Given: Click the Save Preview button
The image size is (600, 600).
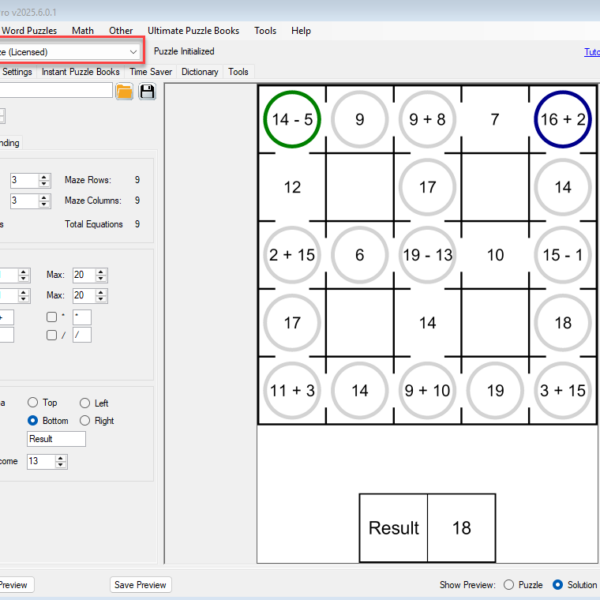Looking at the screenshot, I should coord(140,585).
